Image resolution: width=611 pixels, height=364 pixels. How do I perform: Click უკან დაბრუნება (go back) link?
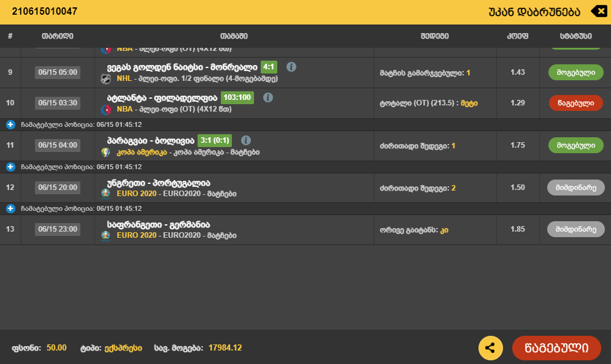[x=534, y=12]
